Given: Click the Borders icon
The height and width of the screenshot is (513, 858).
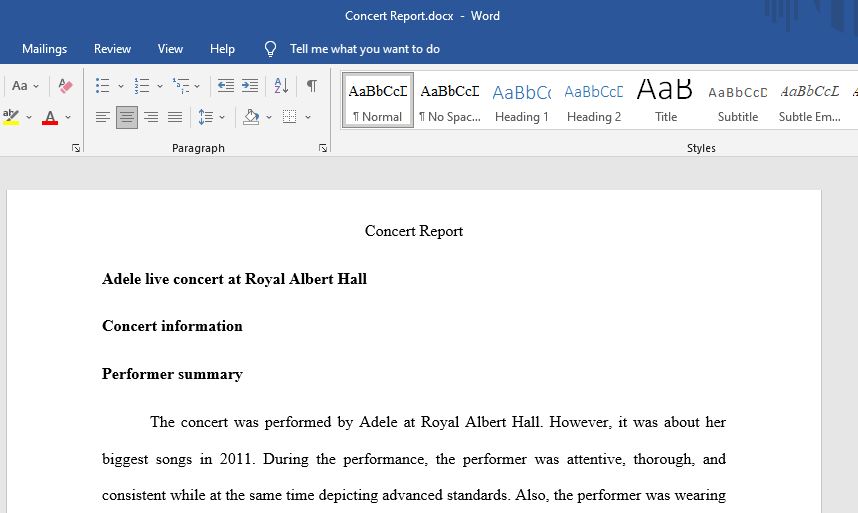Looking at the screenshot, I should coord(289,116).
